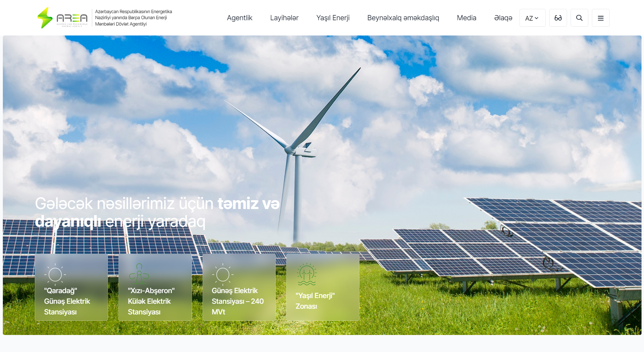Open the Yaşıl Enerji menu item
This screenshot has width=644, height=352.
[x=333, y=18]
